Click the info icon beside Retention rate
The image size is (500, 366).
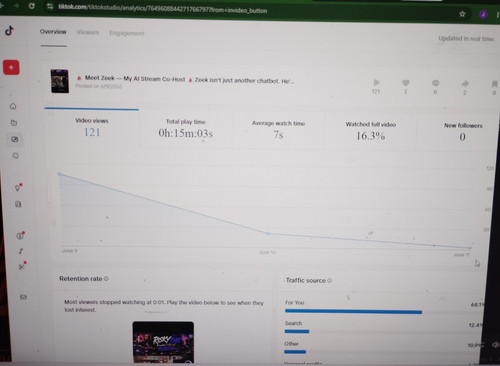click(x=106, y=279)
